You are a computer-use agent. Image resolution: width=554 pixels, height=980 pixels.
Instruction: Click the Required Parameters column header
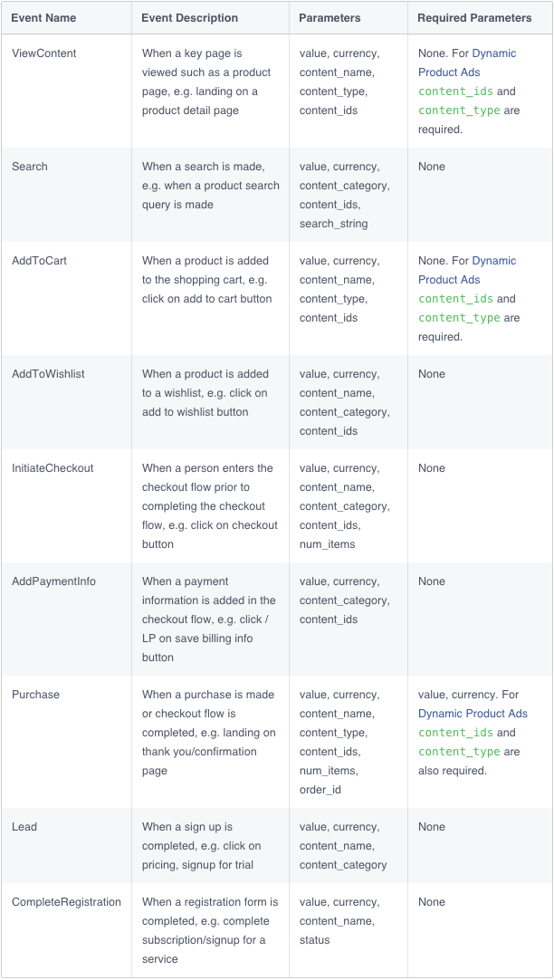[474, 18]
